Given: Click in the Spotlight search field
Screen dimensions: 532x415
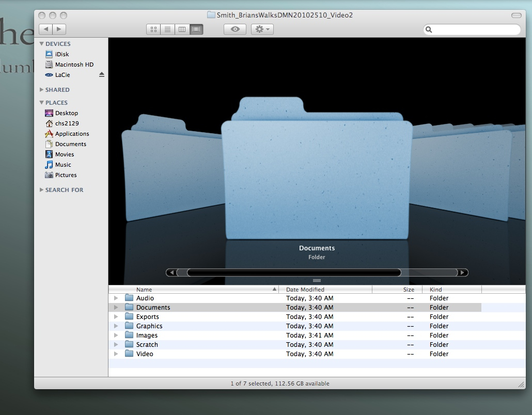Looking at the screenshot, I should tap(474, 30).
